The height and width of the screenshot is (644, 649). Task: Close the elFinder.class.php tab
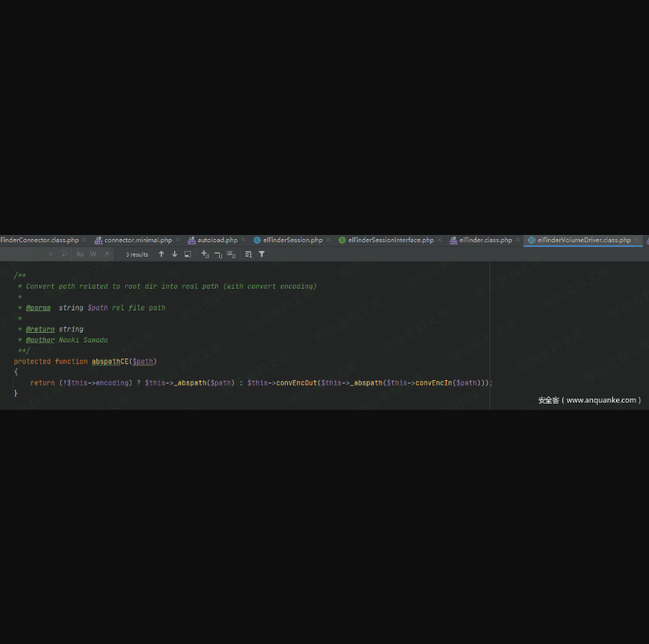point(518,240)
